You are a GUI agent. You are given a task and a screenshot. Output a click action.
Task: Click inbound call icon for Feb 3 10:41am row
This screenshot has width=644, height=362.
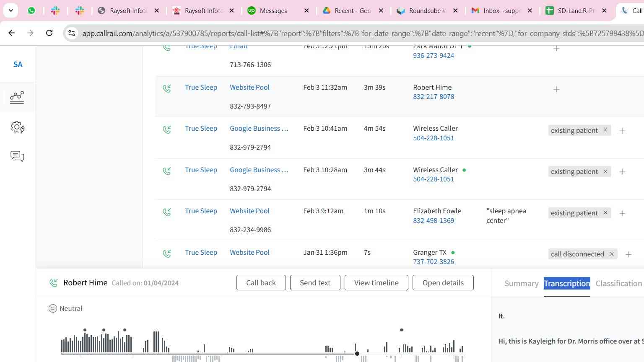[x=167, y=129]
